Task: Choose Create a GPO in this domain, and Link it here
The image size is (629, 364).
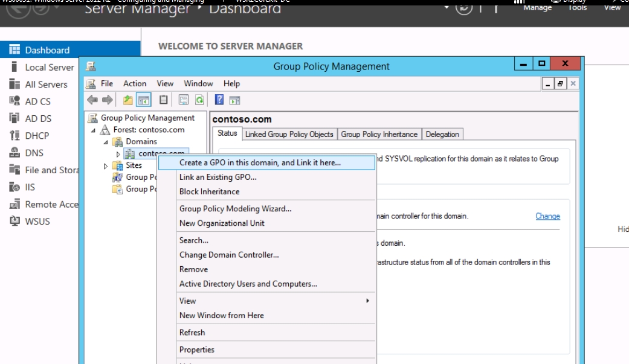Action: [x=267, y=162]
